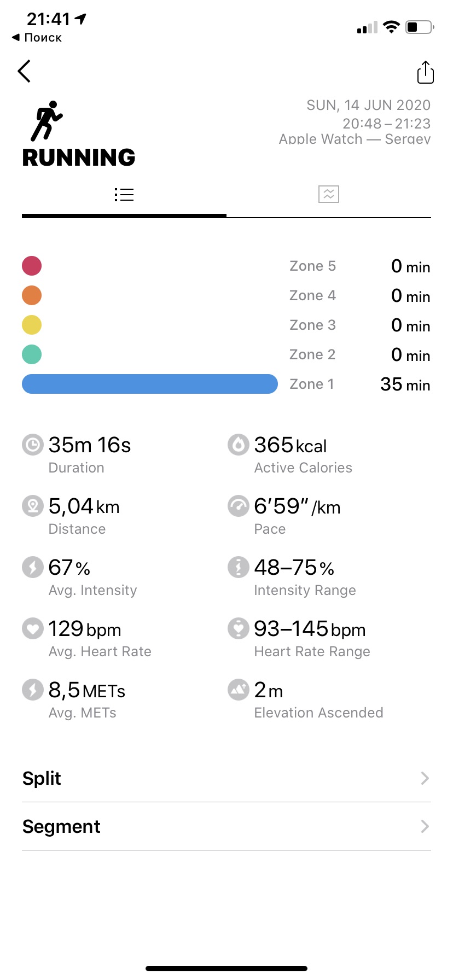Expand the Segment row chevron
Viewport: 453px width, 980px height.
pyautogui.click(x=425, y=826)
